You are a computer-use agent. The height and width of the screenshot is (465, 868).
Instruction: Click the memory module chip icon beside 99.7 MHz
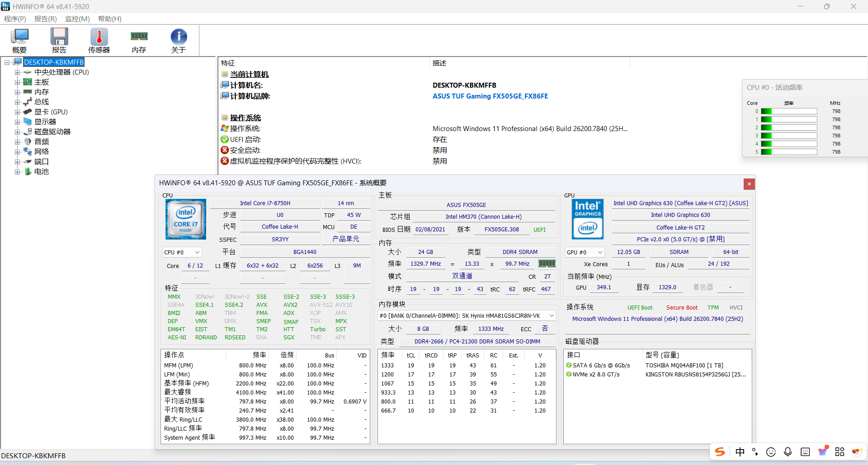click(547, 263)
